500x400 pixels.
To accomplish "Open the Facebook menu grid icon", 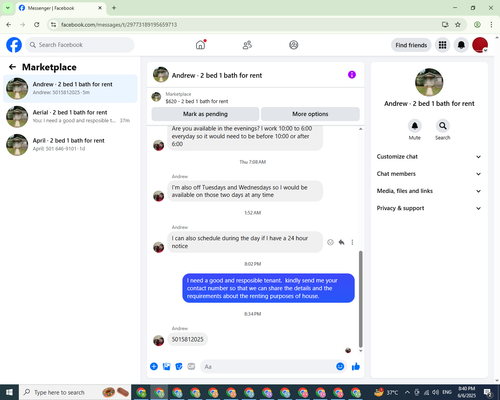I will pyautogui.click(x=442, y=45).
